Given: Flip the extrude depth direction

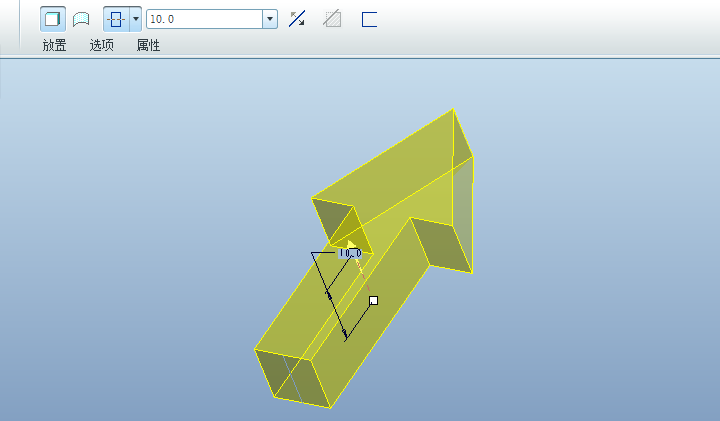Looking at the screenshot, I should click(x=297, y=19).
